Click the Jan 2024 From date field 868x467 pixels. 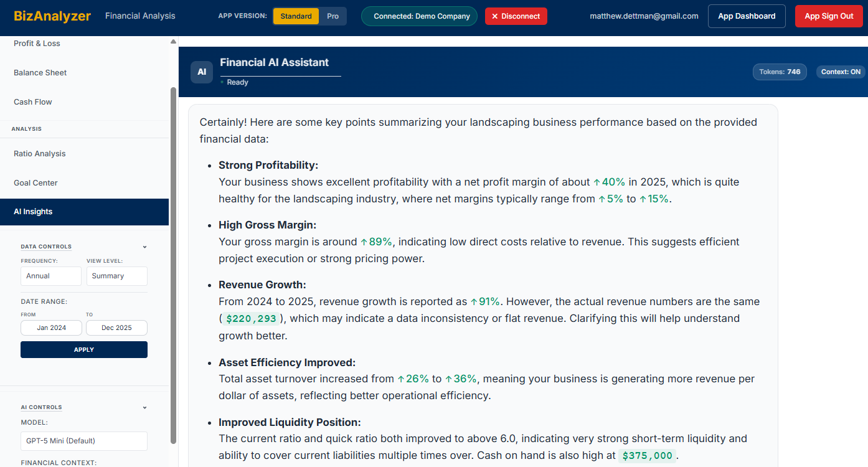pos(51,328)
